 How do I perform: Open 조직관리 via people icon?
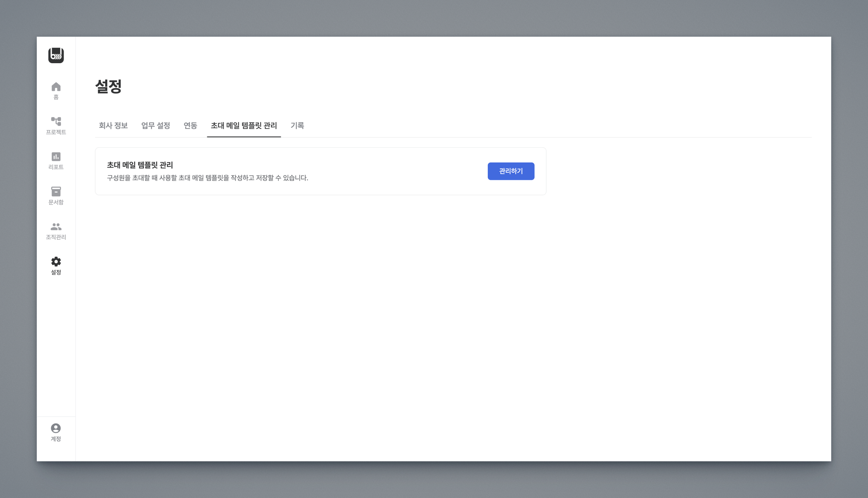pos(56,227)
